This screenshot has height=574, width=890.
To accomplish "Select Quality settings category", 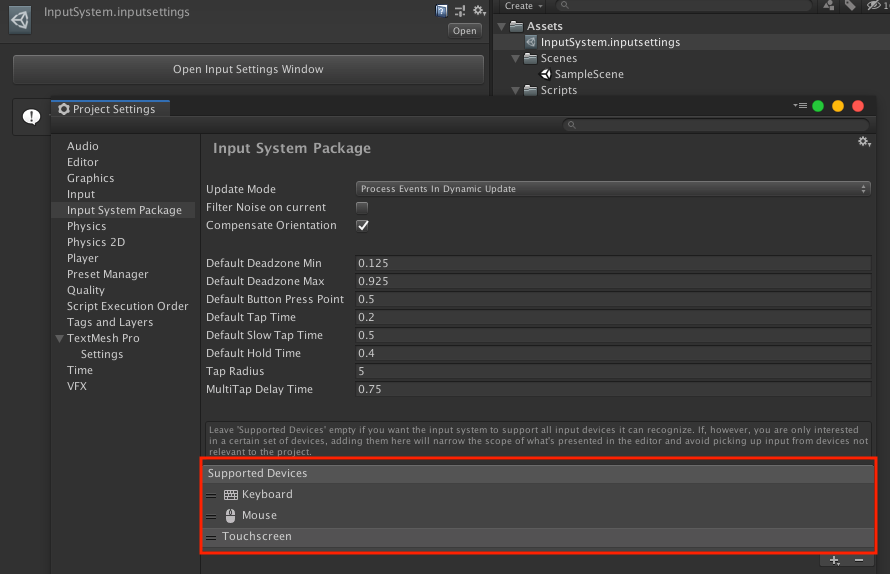I will (86, 290).
